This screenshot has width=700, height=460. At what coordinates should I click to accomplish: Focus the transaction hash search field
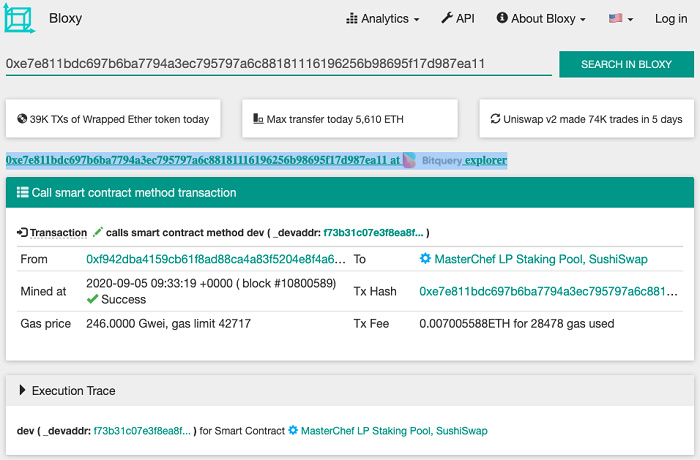point(279,64)
